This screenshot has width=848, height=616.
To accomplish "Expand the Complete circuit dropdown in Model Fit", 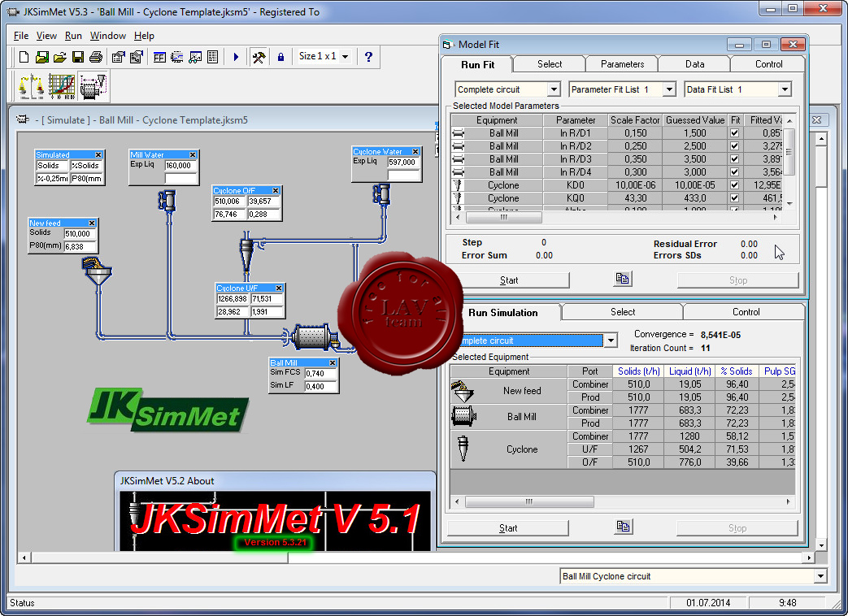I will click(554, 89).
